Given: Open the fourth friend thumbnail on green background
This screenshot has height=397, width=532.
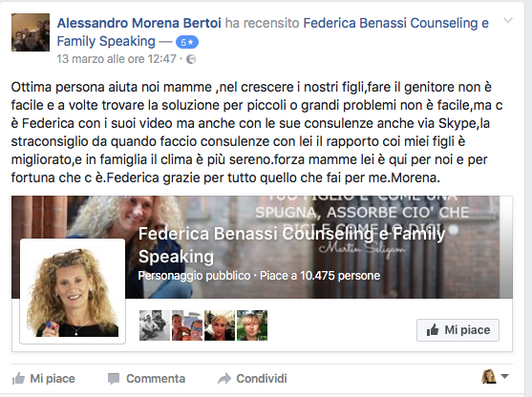Looking at the screenshot, I should coord(252,325).
